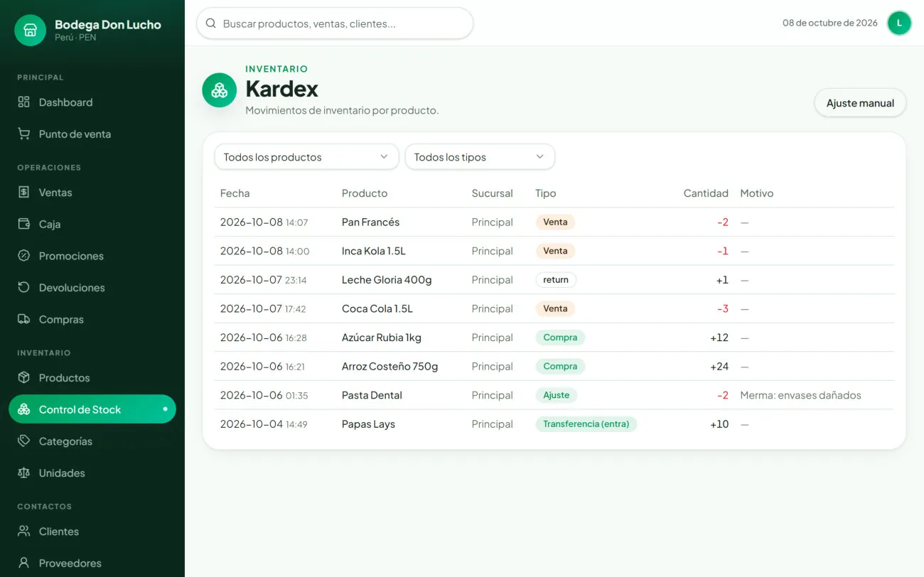
Task: Click the Transferencia (entra) badge
Action: click(x=586, y=424)
